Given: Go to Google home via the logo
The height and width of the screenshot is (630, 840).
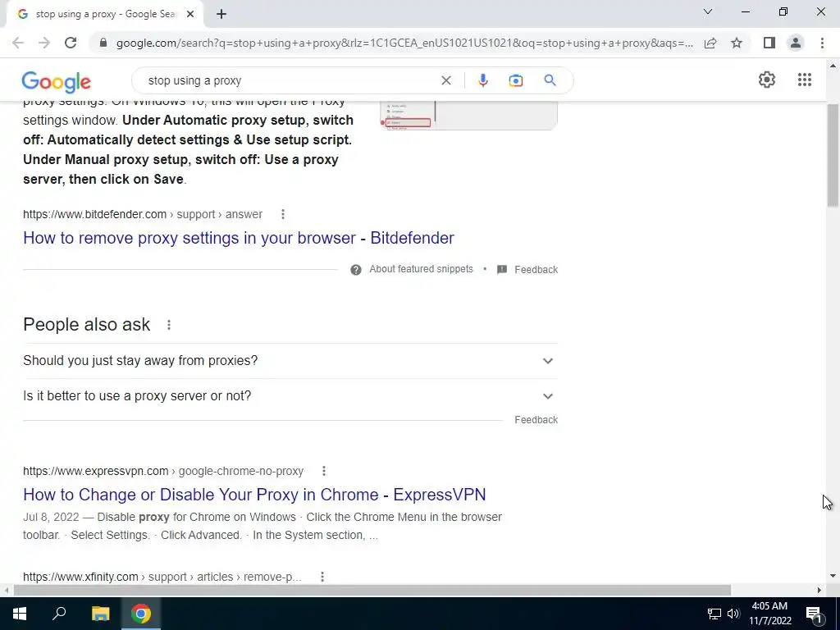Looking at the screenshot, I should pyautogui.click(x=57, y=81).
